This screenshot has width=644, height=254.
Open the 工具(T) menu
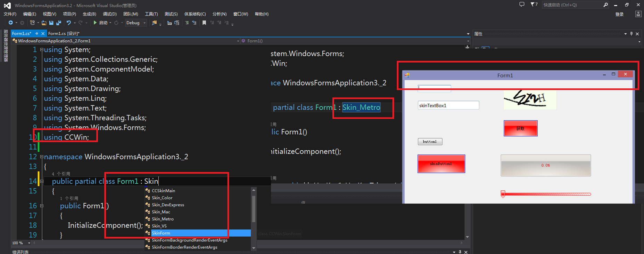tap(151, 14)
